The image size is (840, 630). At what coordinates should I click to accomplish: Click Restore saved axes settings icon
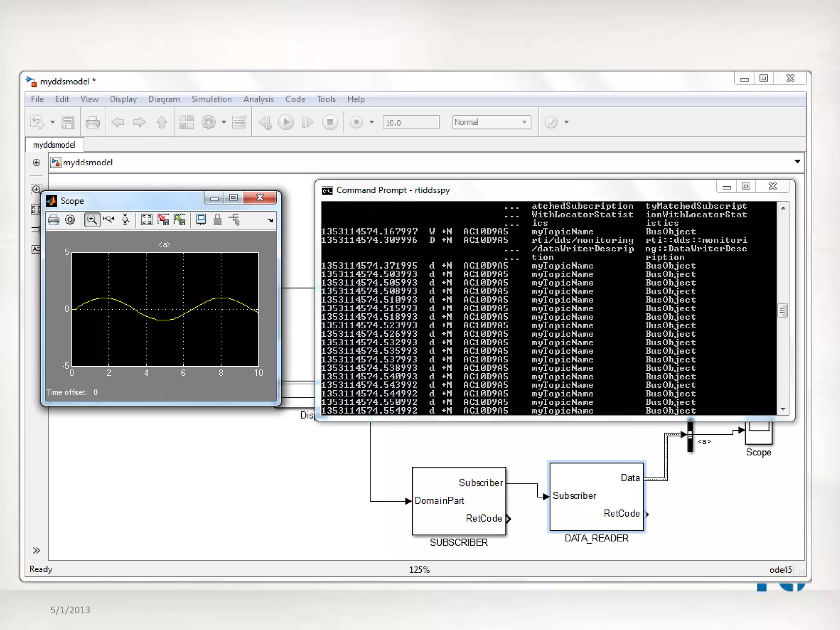tap(180, 220)
